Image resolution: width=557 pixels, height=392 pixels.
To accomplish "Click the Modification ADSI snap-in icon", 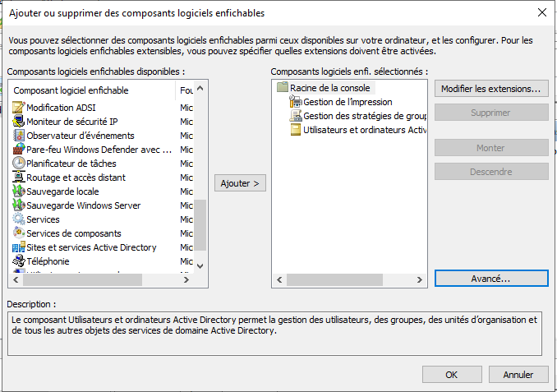I will click(19, 108).
